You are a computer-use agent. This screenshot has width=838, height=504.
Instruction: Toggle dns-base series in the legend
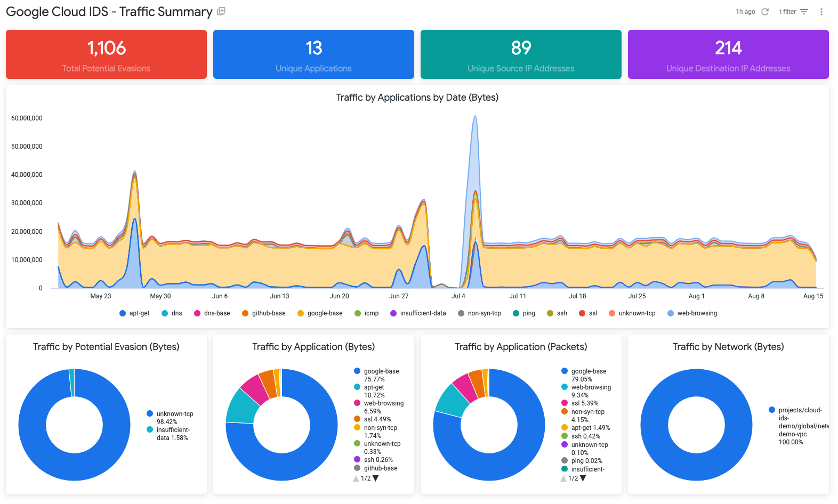pos(212,313)
